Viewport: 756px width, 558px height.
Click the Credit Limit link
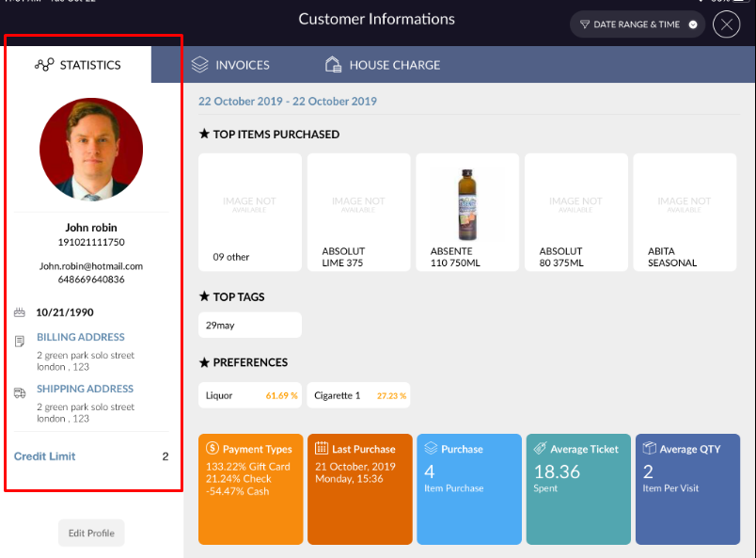tap(45, 456)
